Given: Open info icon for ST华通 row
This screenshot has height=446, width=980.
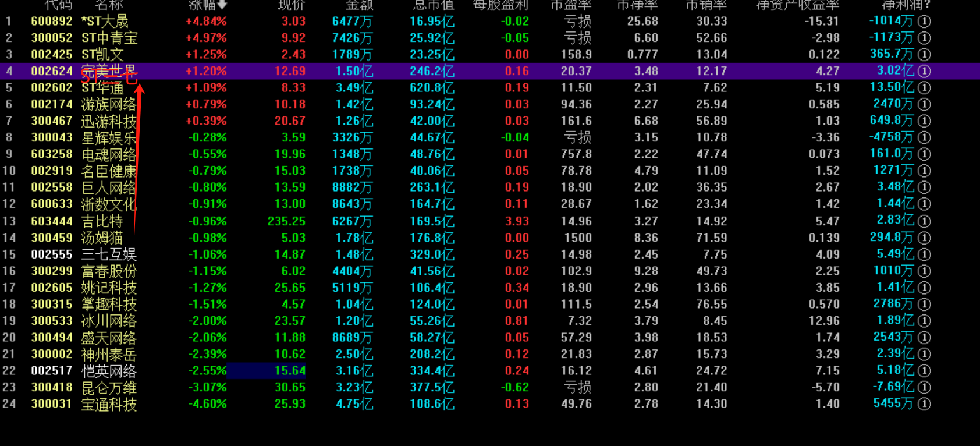Looking at the screenshot, I should [924, 88].
